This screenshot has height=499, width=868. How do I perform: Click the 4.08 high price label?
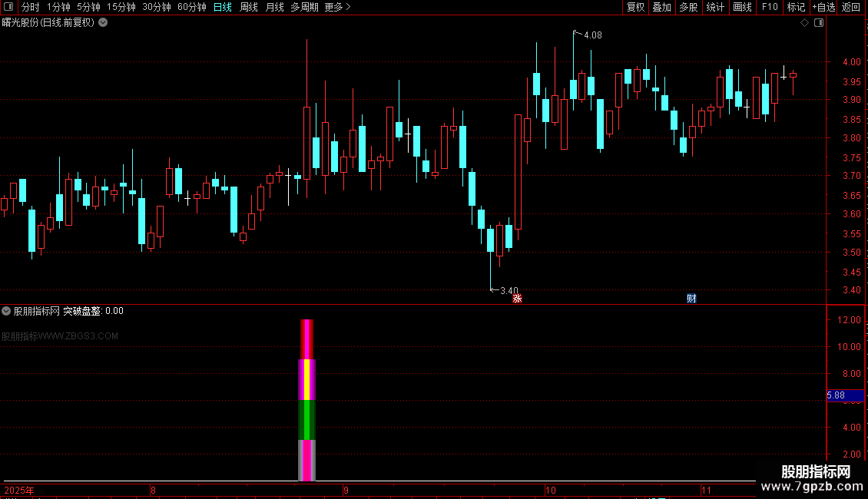tap(593, 35)
